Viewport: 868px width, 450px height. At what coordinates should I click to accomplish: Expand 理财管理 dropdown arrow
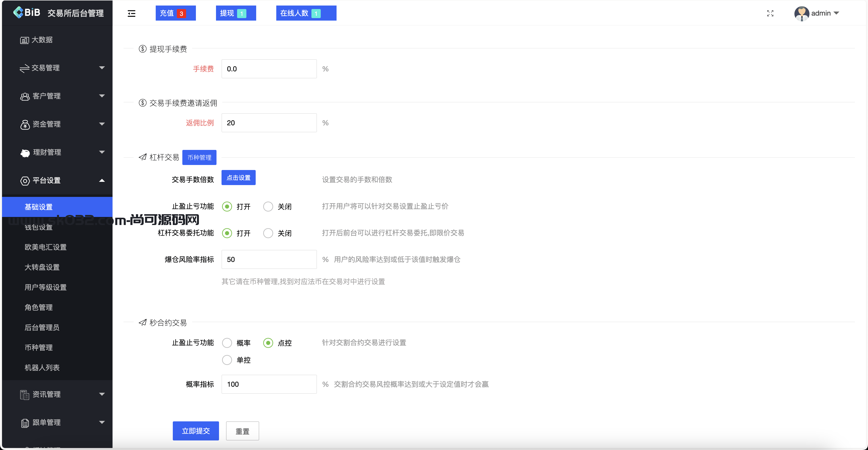point(102,152)
